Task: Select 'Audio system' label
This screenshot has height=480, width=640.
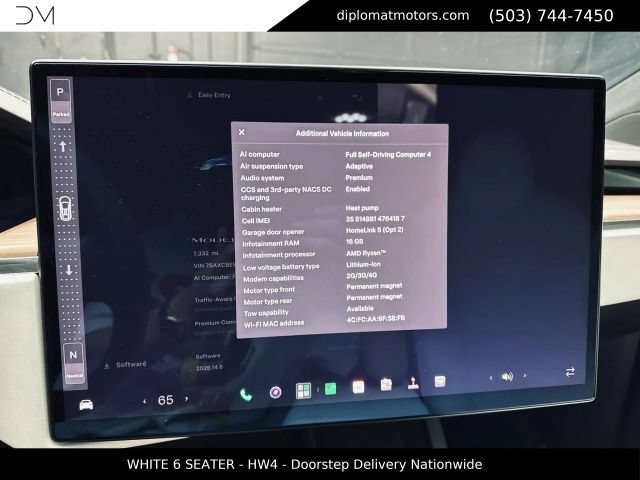Action: coord(262,178)
